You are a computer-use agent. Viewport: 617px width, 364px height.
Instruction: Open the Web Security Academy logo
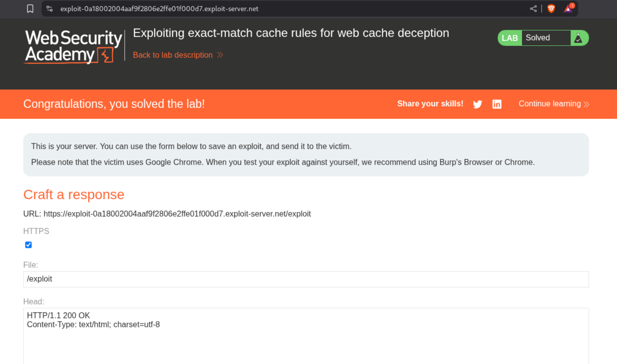[73, 46]
